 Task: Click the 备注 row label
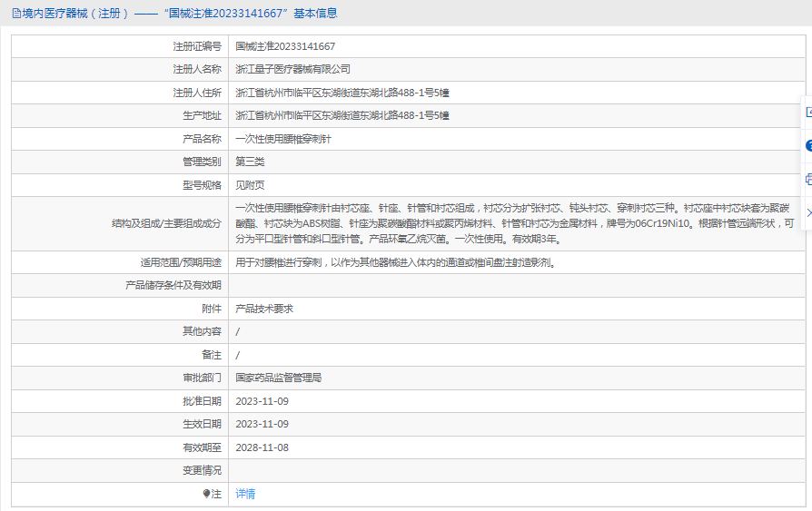(x=212, y=355)
